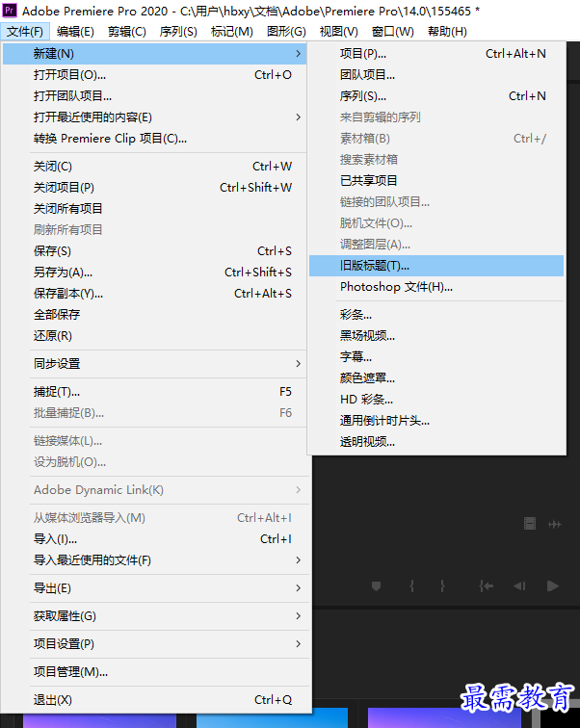This screenshot has width=580, height=728.
Task: Open the 编辑(E) menu
Action: [x=75, y=32]
